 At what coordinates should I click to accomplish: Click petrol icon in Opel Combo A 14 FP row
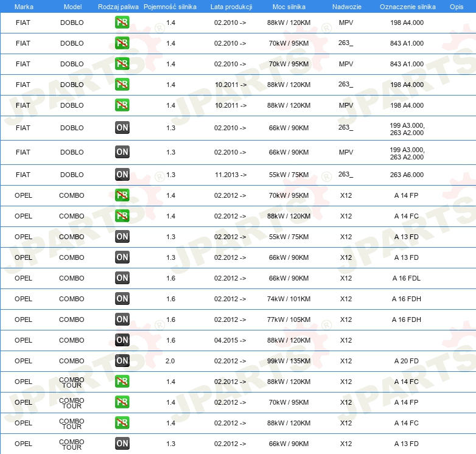click(122, 195)
